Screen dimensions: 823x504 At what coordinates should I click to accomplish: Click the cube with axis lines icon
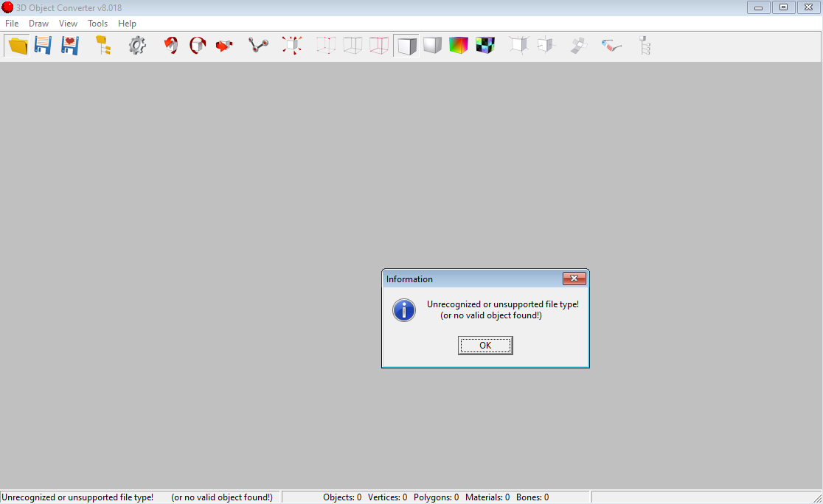(x=546, y=46)
